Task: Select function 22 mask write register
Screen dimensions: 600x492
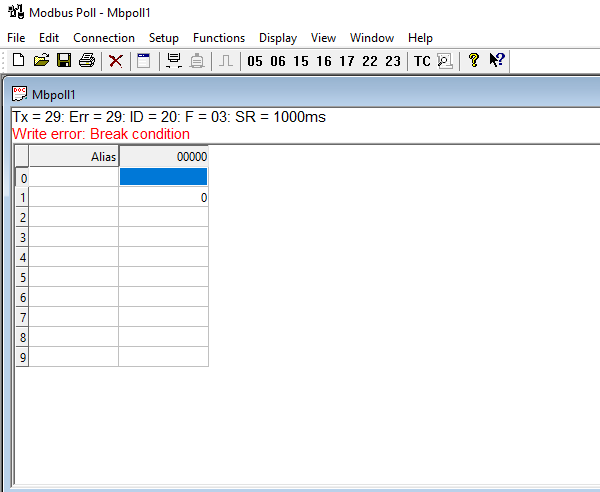Action: pyautogui.click(x=370, y=61)
